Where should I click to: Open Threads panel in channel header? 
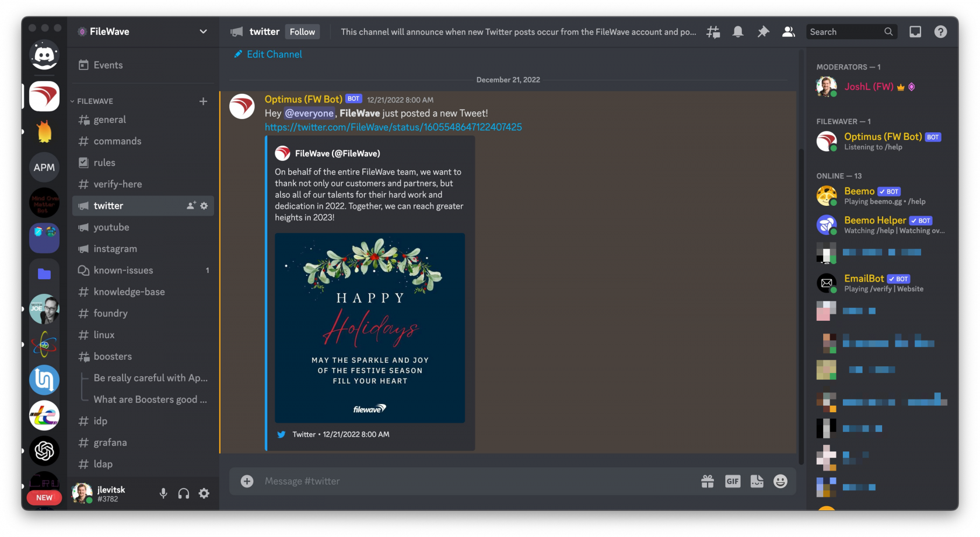[x=713, y=32]
